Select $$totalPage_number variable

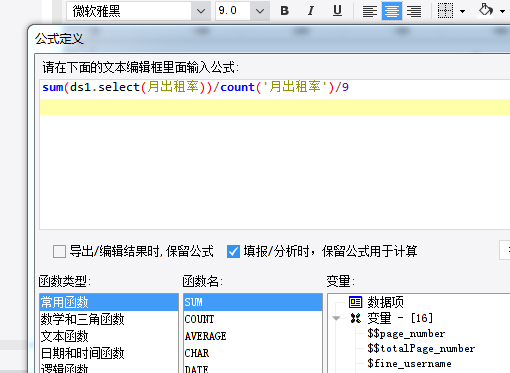tap(421, 349)
